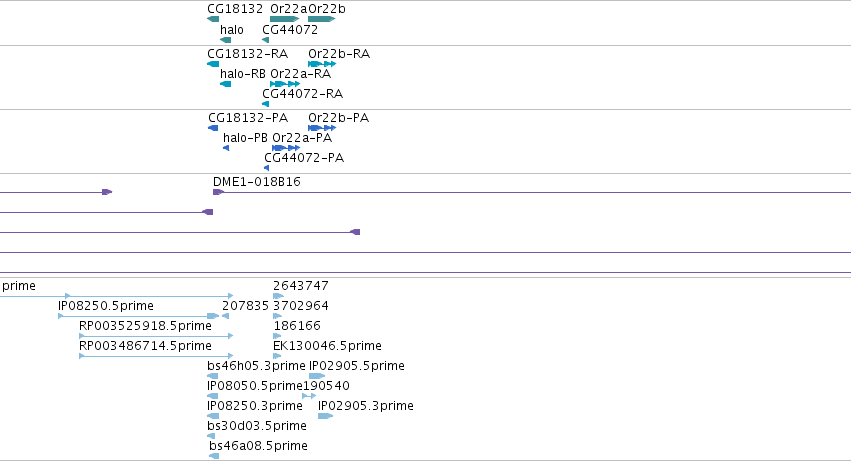Select the IP08250.3prime feature glyph

213,416
